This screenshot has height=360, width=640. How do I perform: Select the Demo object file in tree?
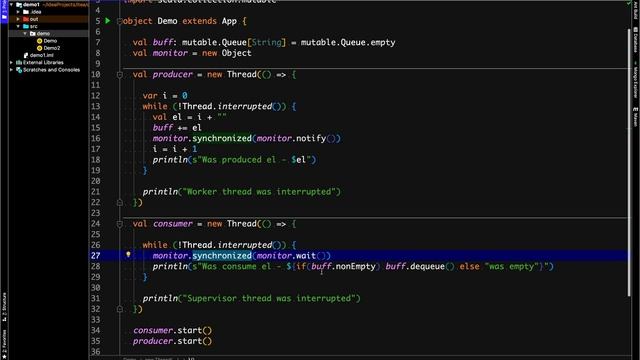(x=50, y=41)
